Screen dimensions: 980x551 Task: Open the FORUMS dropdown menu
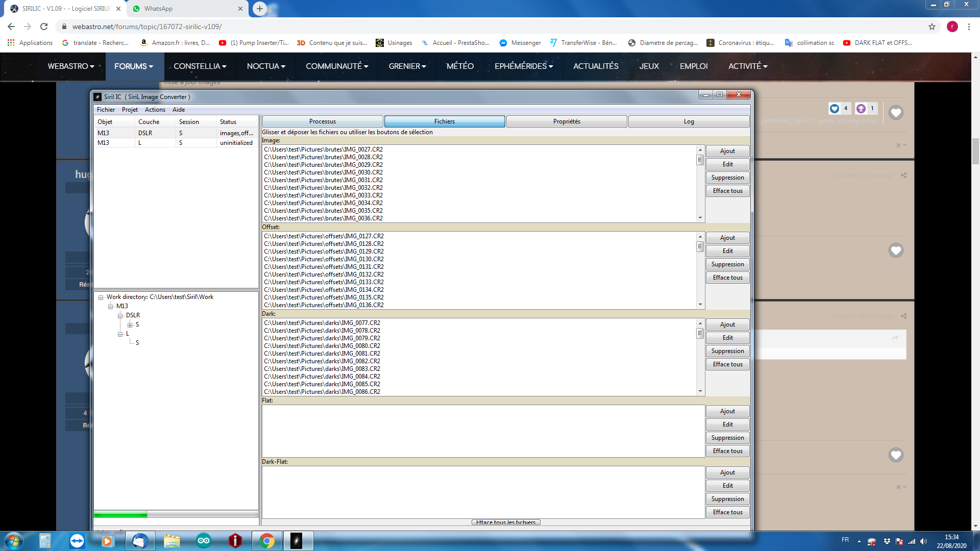[x=134, y=66]
